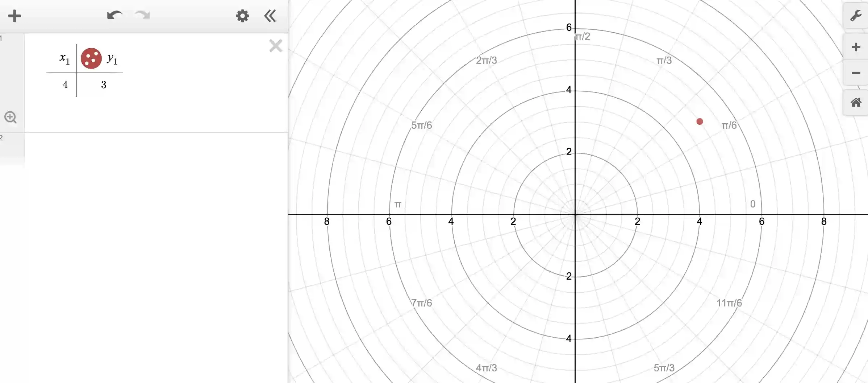Zoom out using the minus button

pyautogui.click(x=855, y=73)
